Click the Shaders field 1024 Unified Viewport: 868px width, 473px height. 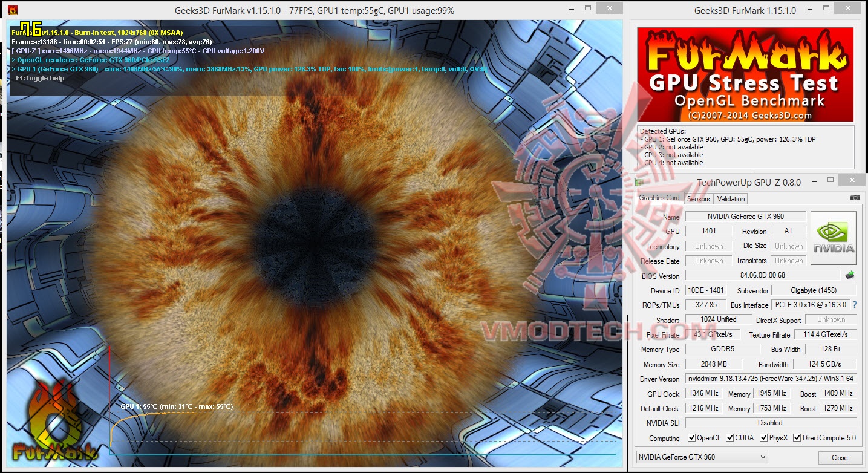[x=719, y=319]
